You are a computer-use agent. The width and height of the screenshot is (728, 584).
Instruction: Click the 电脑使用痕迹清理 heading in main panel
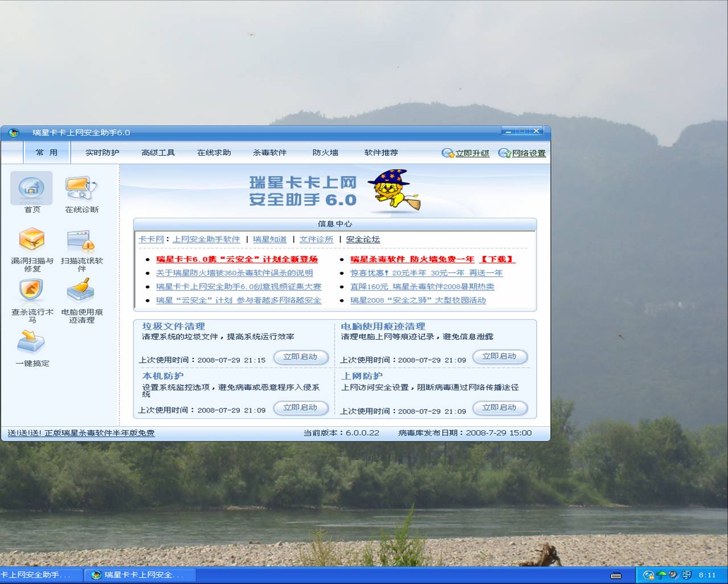[383, 326]
